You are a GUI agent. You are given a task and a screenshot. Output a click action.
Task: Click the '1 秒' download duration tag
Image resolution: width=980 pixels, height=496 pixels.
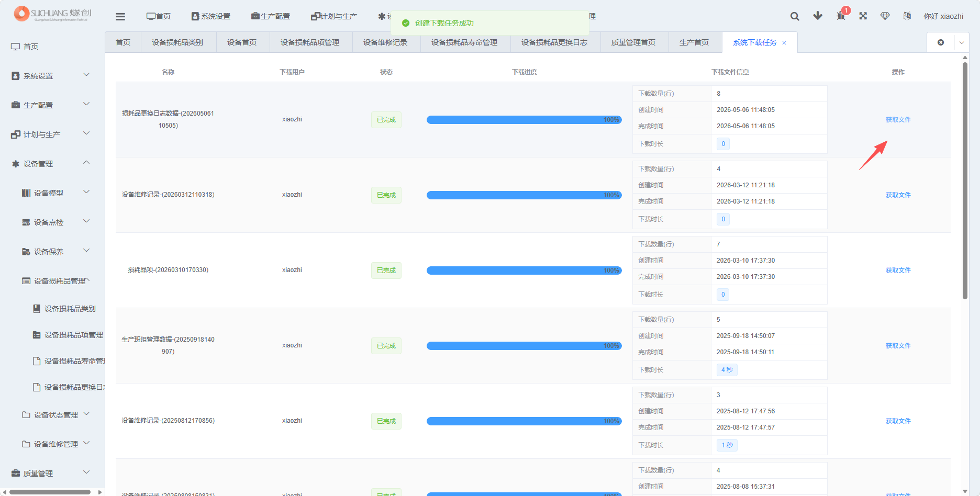[x=727, y=445]
